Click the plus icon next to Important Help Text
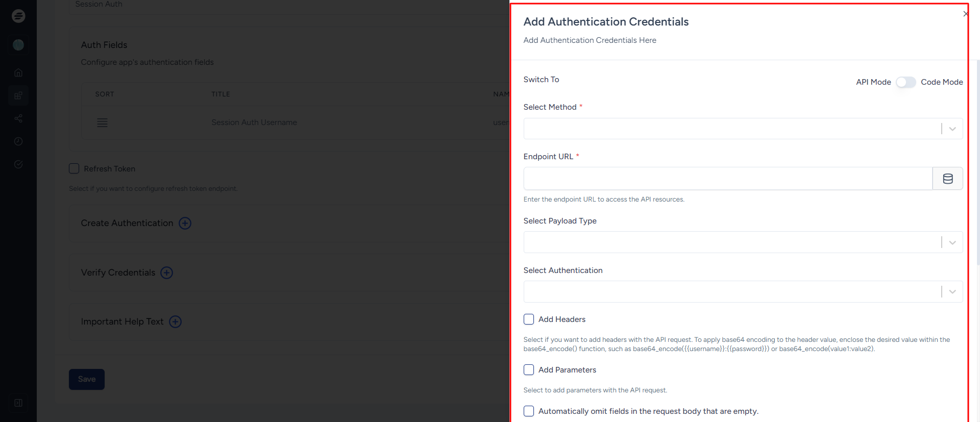Image resolution: width=980 pixels, height=422 pixels. click(x=175, y=322)
